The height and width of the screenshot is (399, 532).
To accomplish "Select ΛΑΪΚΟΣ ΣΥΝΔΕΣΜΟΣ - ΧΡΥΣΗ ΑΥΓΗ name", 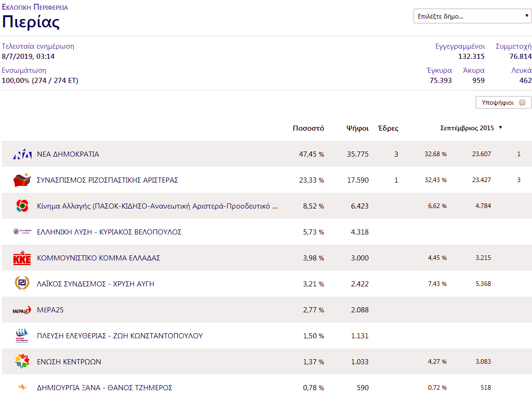I will tap(95, 284).
